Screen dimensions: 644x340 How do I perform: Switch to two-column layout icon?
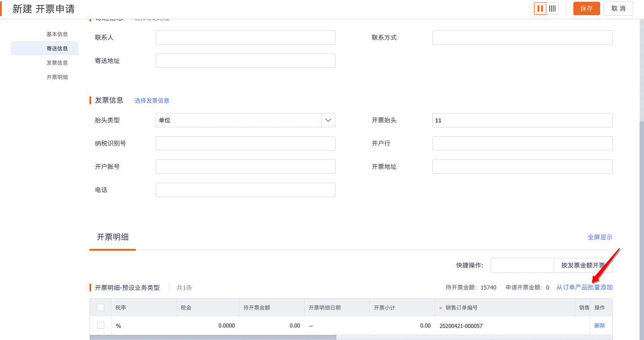(540, 8)
